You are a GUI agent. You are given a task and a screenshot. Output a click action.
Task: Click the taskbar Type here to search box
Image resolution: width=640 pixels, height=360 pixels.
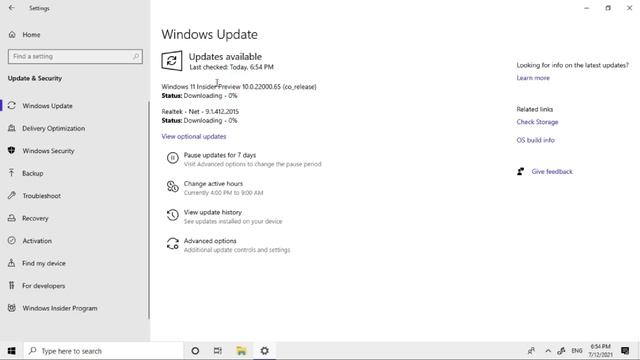click(103, 351)
